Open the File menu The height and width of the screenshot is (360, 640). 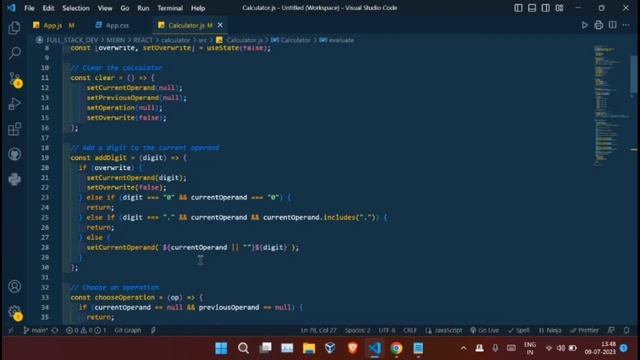(x=29, y=8)
